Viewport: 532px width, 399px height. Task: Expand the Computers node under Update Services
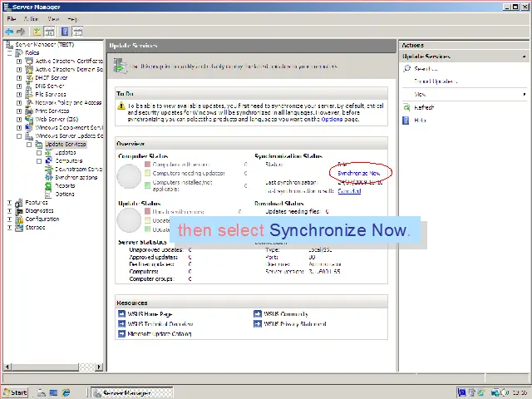pyautogui.click(x=39, y=160)
